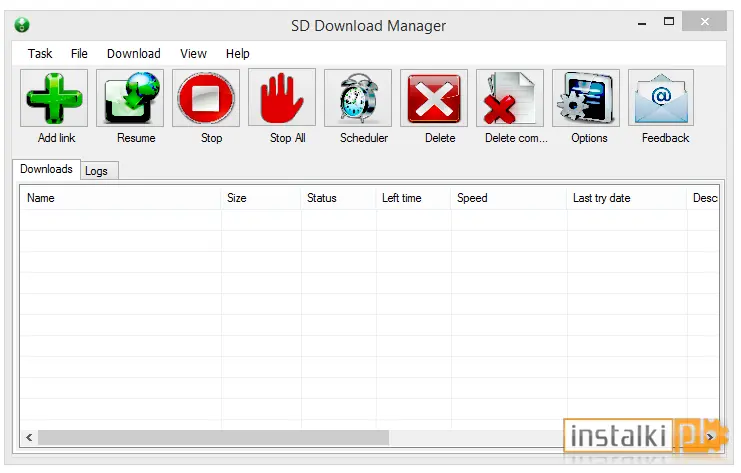Resume download with the globe arrow icon
741x473 pixels.
click(130, 98)
